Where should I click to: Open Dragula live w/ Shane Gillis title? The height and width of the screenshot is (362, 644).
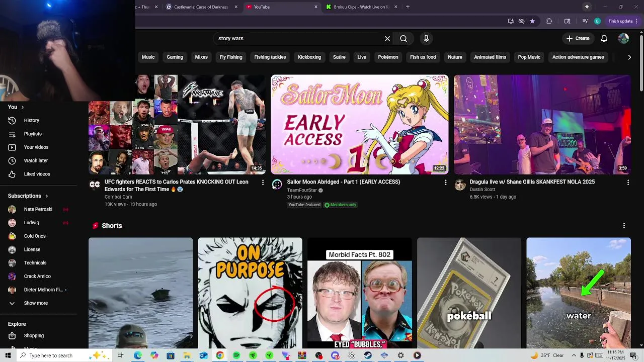coord(532,182)
